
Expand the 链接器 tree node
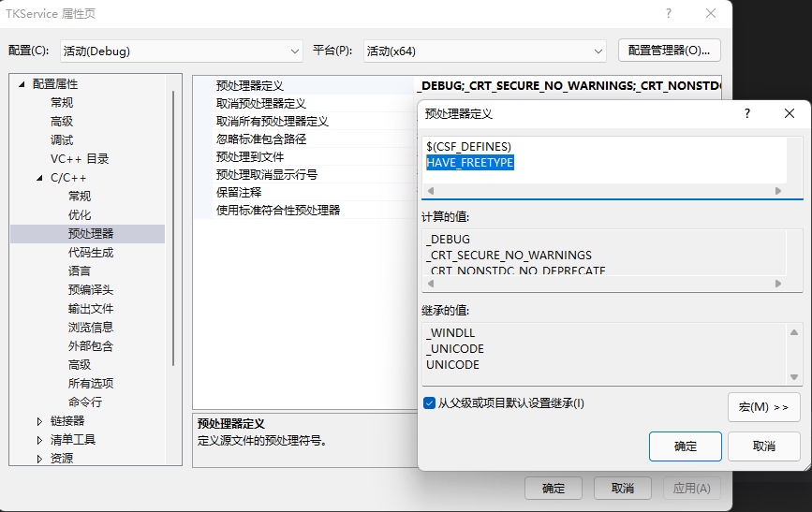tap(39, 421)
